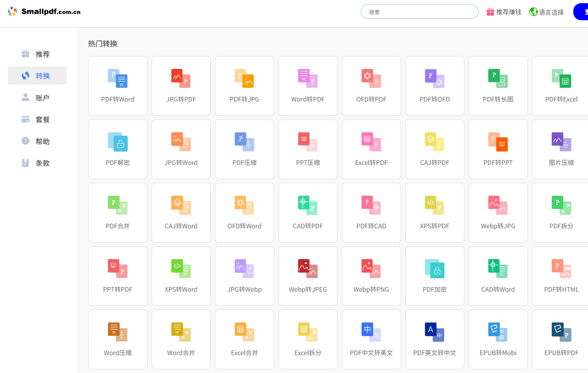Select the JPG转PDF tool icon

coord(181,79)
